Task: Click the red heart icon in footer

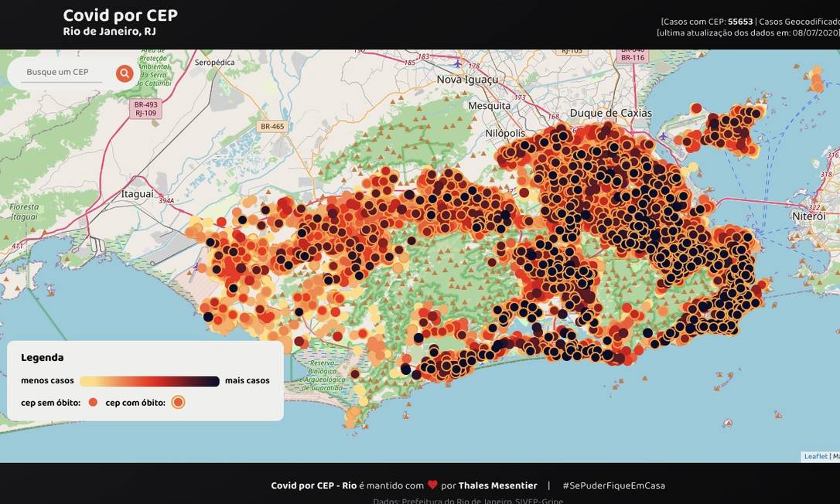Action: (x=432, y=485)
